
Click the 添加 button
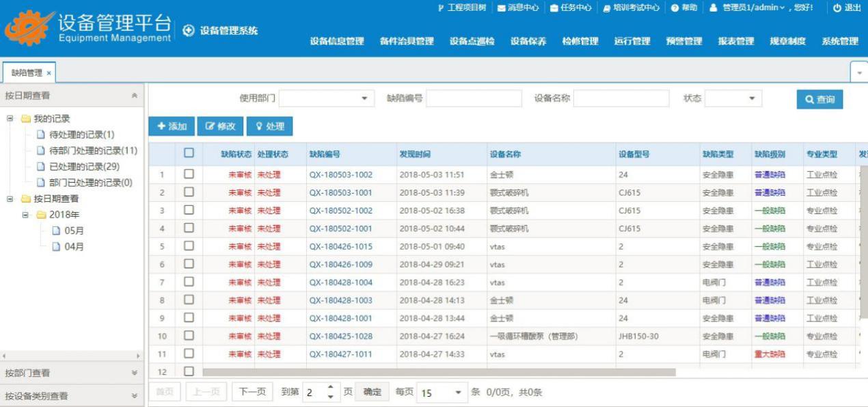pyautogui.click(x=171, y=126)
